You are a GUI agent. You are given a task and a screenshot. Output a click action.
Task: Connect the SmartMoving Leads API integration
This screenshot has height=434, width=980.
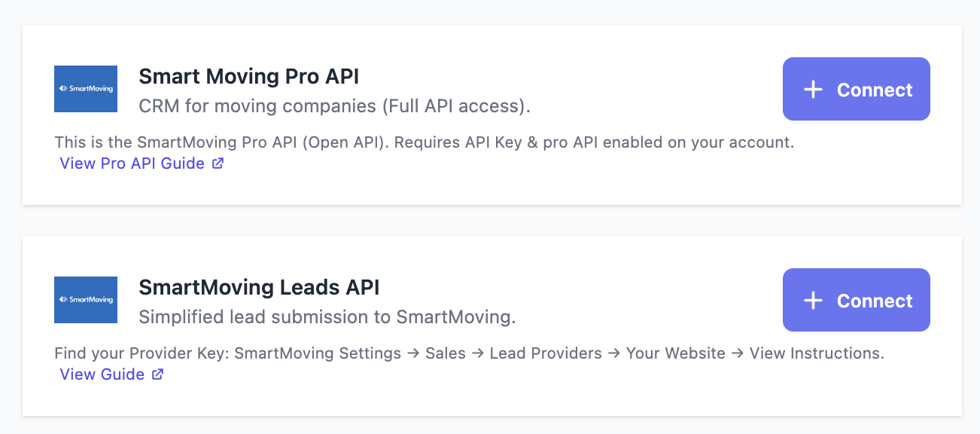coord(856,300)
